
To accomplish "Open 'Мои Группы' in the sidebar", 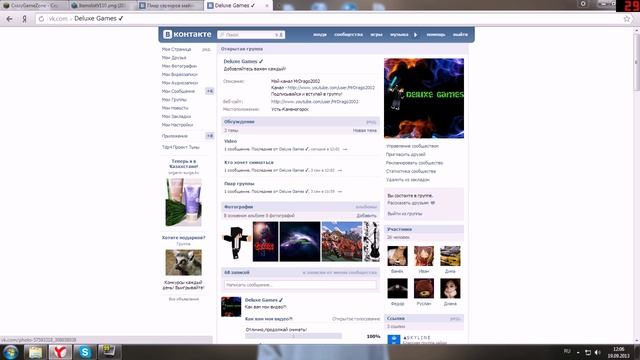I will tap(174, 100).
